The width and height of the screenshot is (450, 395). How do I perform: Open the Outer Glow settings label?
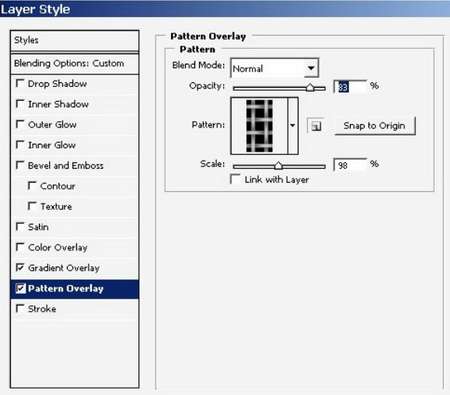click(52, 124)
